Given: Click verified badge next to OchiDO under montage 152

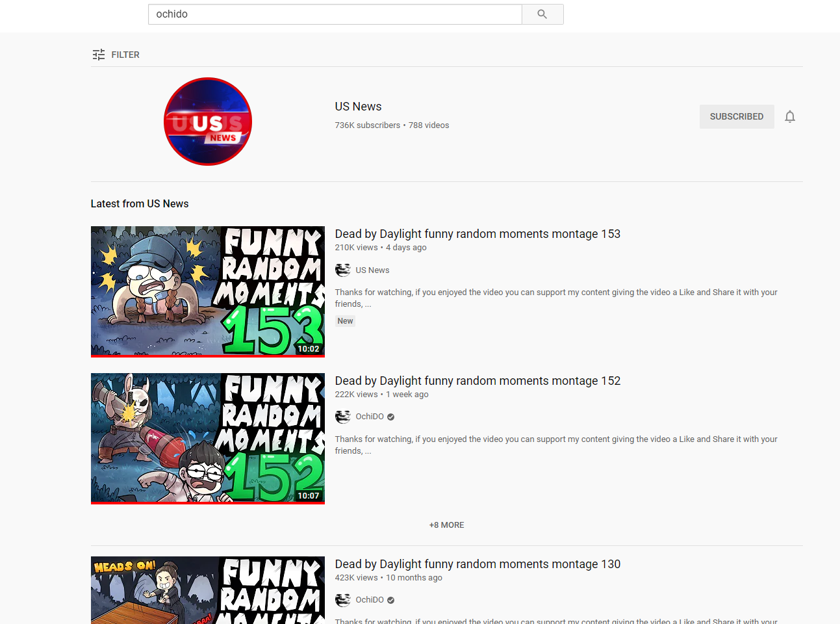Looking at the screenshot, I should [391, 417].
